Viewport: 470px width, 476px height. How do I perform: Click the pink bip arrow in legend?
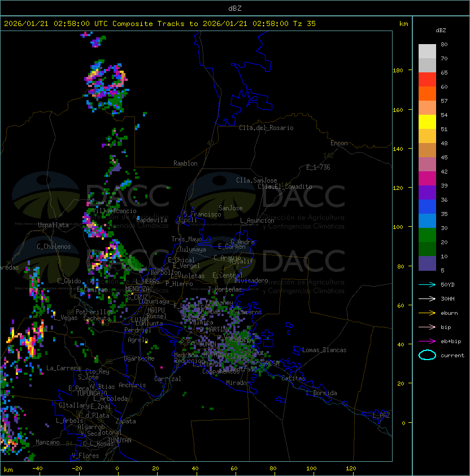[427, 327]
